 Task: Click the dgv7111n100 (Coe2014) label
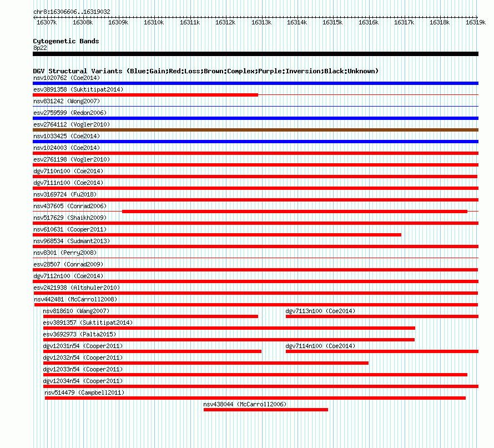[x=68, y=183]
